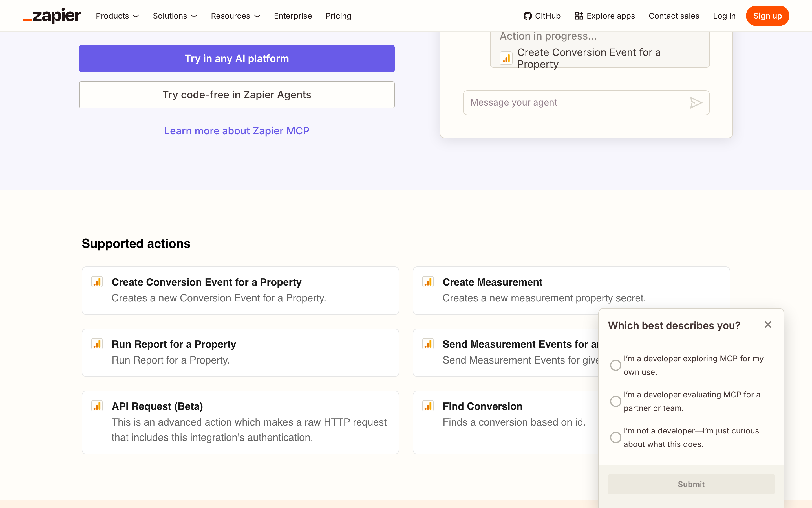812x508 pixels.
Task: Open the Find Conversion action card
Action: point(506,422)
